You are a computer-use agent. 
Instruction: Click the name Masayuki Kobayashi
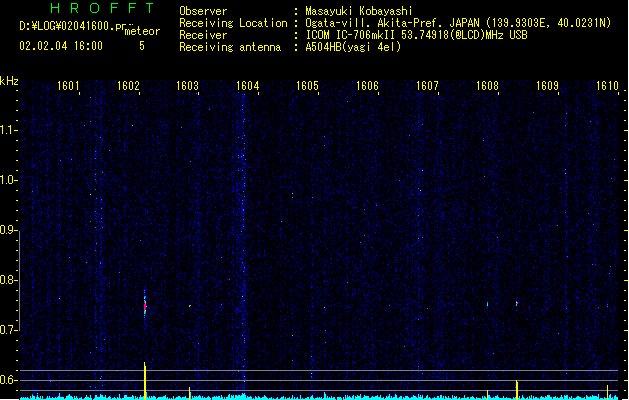point(359,11)
